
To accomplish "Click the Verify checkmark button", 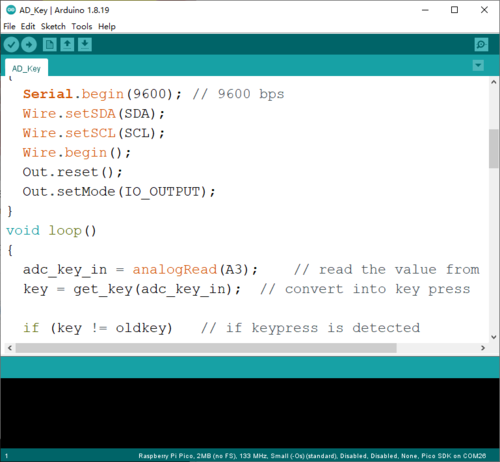I will 11,44.
